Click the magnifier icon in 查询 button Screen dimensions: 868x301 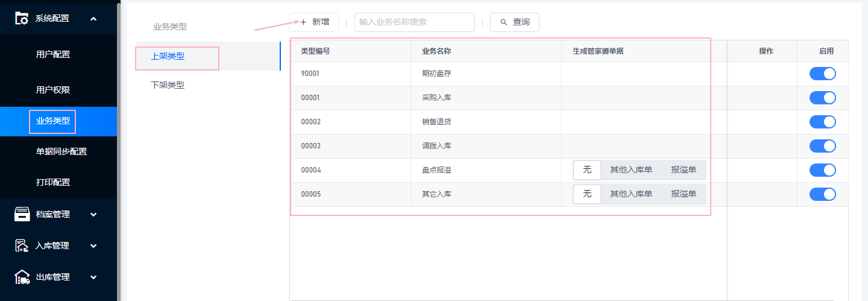click(x=504, y=22)
